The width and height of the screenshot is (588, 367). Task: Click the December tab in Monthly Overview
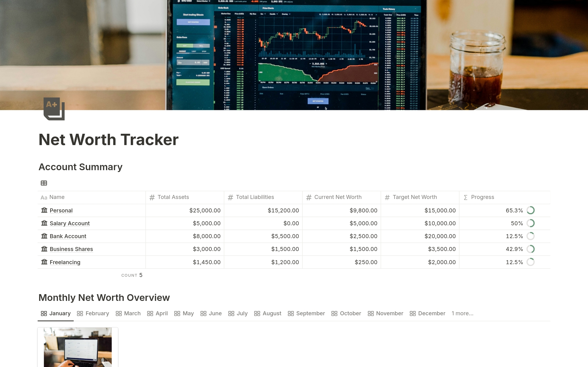click(x=432, y=313)
